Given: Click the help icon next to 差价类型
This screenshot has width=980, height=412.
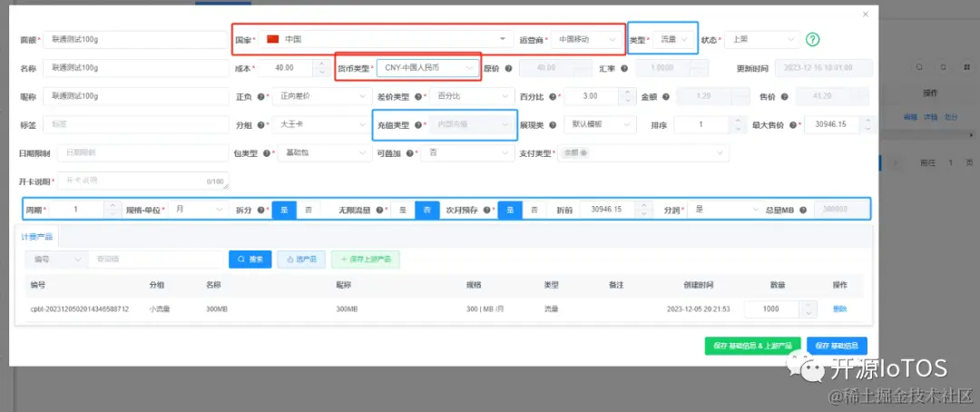Looking at the screenshot, I should tap(418, 96).
